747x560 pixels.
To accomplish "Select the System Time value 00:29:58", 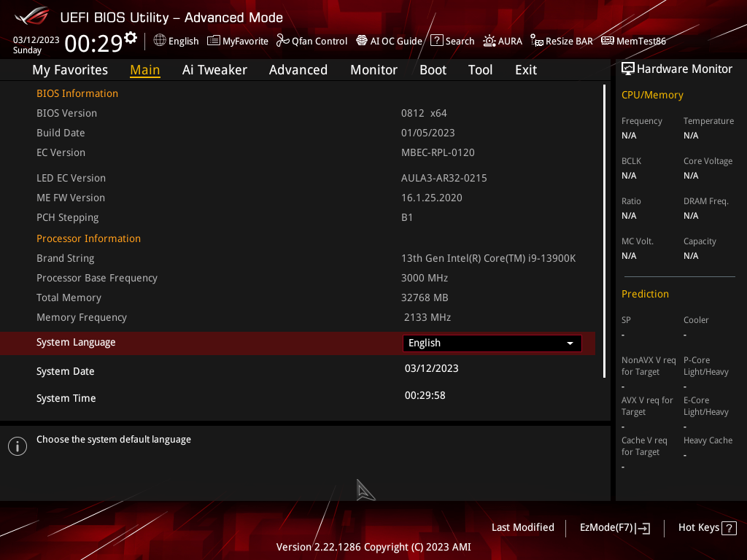I will pos(425,396).
